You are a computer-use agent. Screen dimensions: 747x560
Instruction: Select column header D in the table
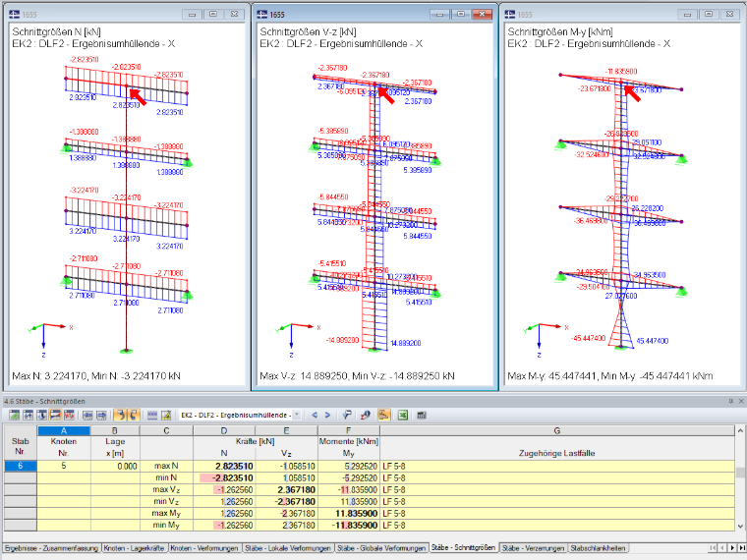[224, 430]
